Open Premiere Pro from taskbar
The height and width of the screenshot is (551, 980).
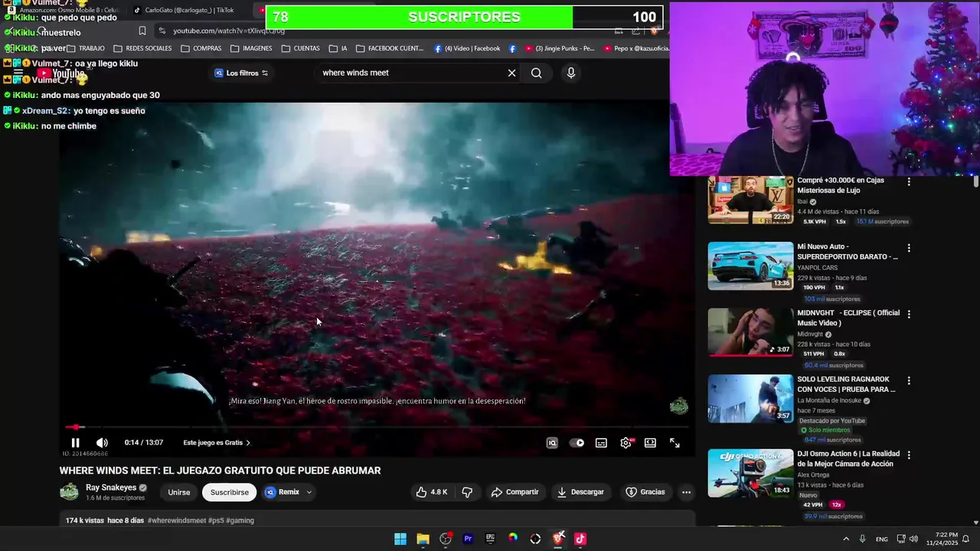click(468, 539)
